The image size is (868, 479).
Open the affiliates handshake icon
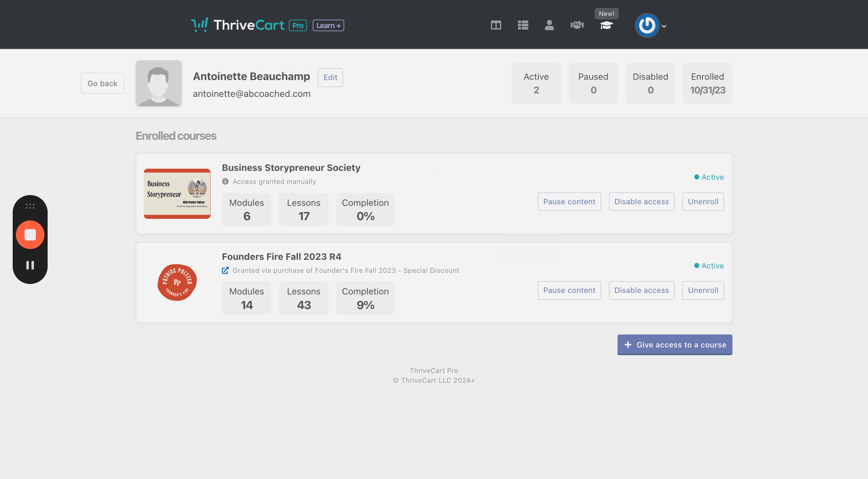coord(577,25)
